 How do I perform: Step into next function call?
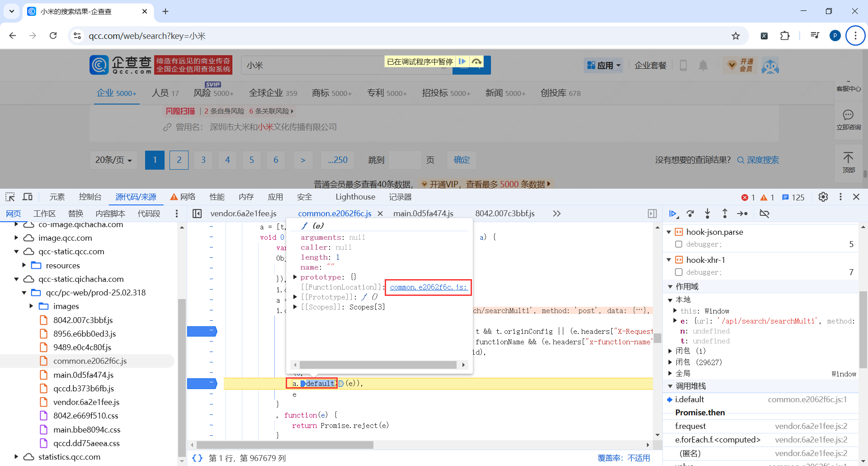708,214
